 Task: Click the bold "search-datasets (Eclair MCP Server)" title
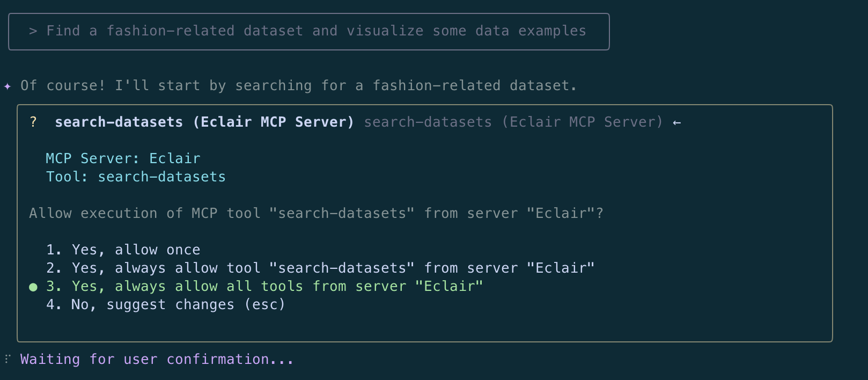coord(204,122)
